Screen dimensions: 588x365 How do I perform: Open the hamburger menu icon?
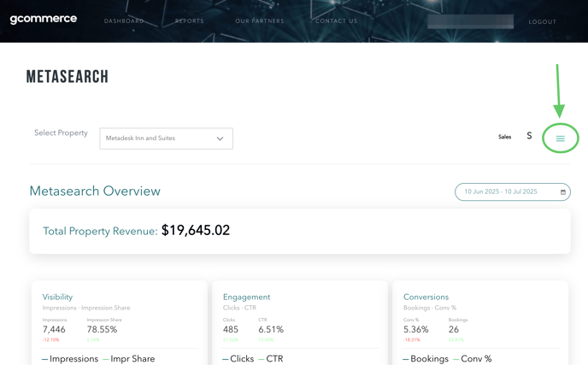[560, 138]
